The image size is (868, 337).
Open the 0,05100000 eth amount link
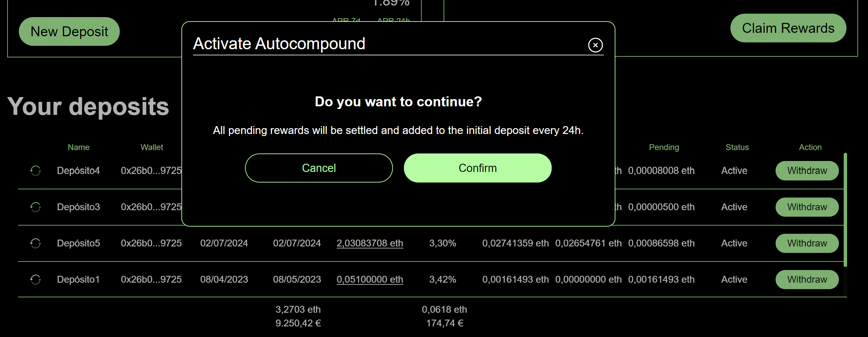click(x=370, y=279)
